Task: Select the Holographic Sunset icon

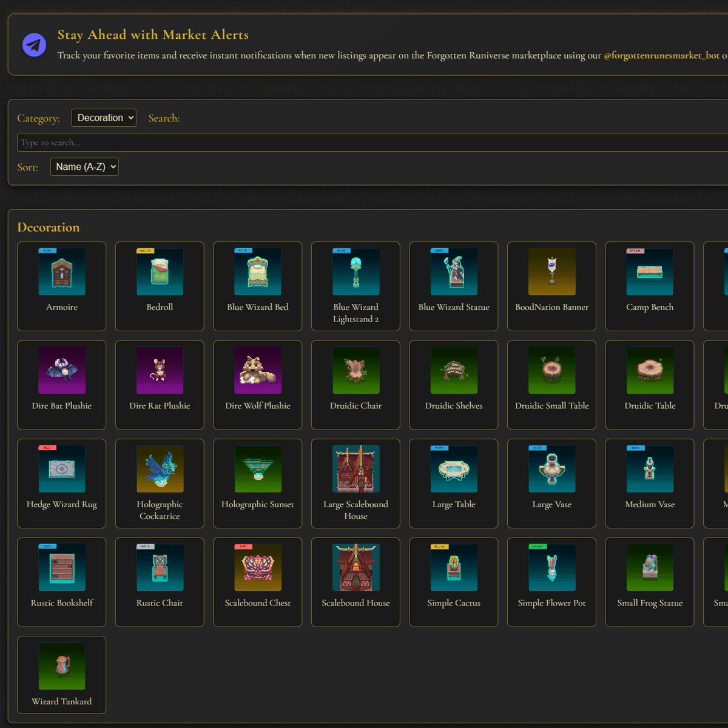Action: coord(258,469)
